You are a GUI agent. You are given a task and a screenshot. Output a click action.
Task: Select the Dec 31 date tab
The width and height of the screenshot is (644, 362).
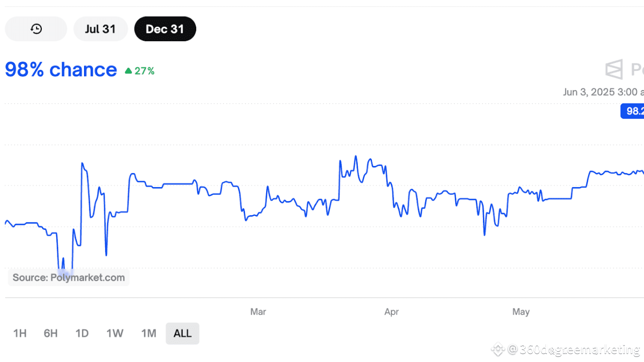click(165, 29)
